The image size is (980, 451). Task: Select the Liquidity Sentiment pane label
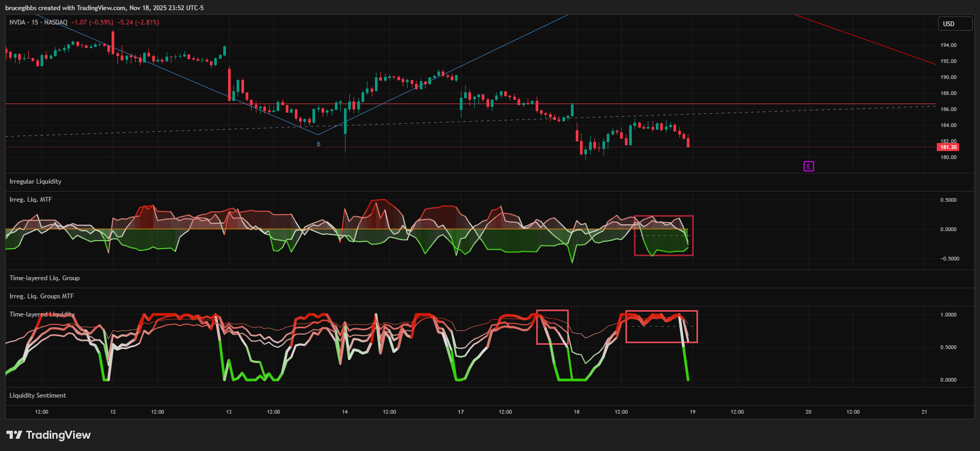pos(37,395)
